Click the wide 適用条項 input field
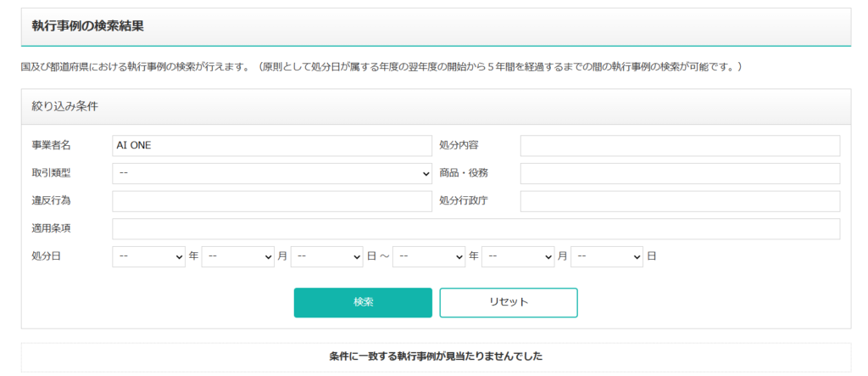Screen dimensions: 868x376 coord(476,229)
